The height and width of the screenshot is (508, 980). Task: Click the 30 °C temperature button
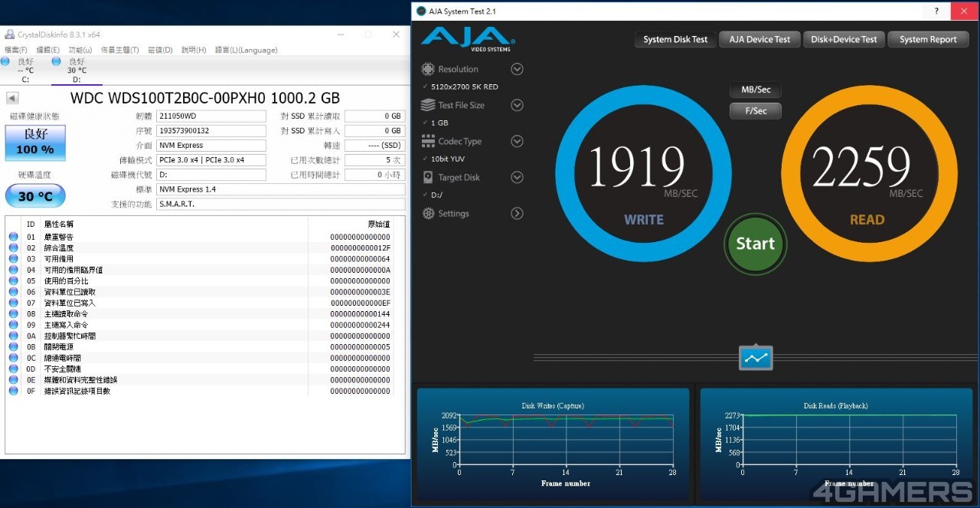click(35, 196)
